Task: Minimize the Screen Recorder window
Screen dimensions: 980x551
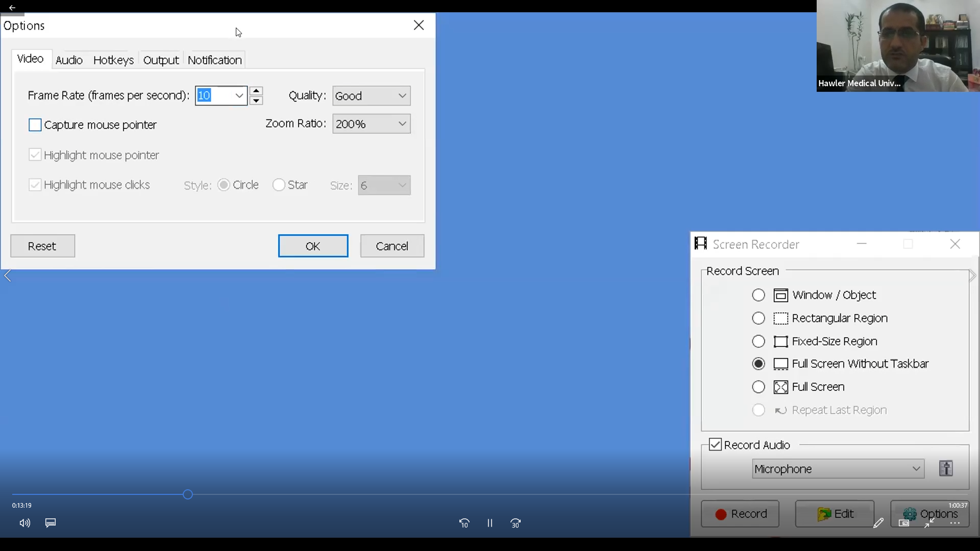Action: (862, 244)
